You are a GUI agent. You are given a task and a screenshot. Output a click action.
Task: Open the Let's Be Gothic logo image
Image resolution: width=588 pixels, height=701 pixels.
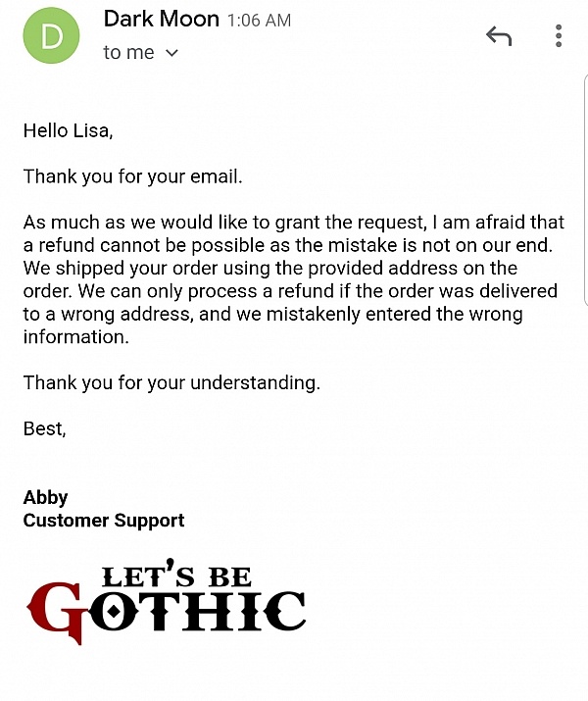[x=166, y=601]
